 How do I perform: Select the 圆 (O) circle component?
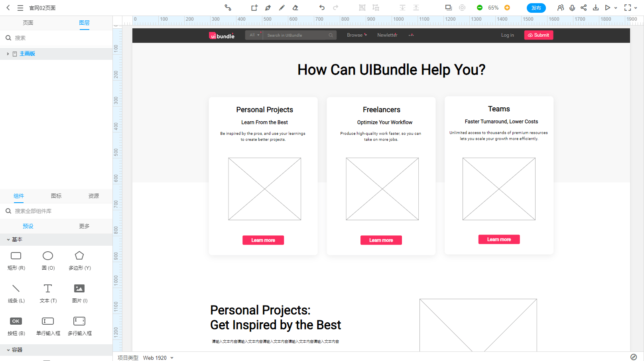pyautogui.click(x=48, y=260)
